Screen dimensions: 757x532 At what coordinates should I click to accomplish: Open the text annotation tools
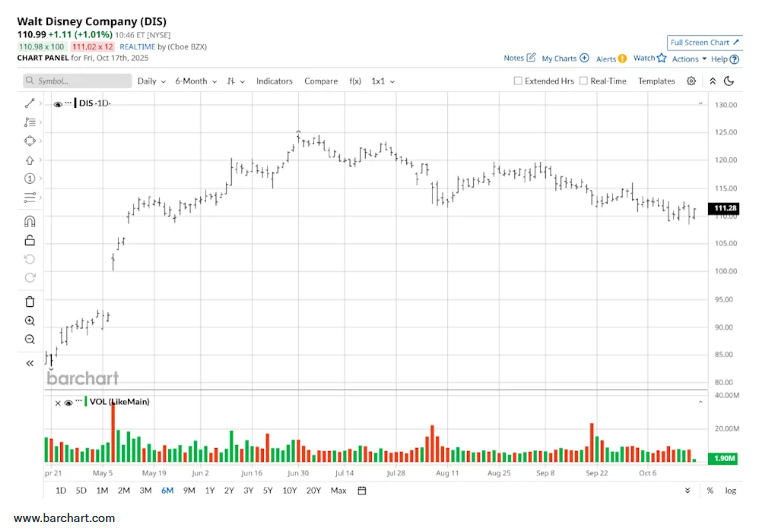[30, 122]
